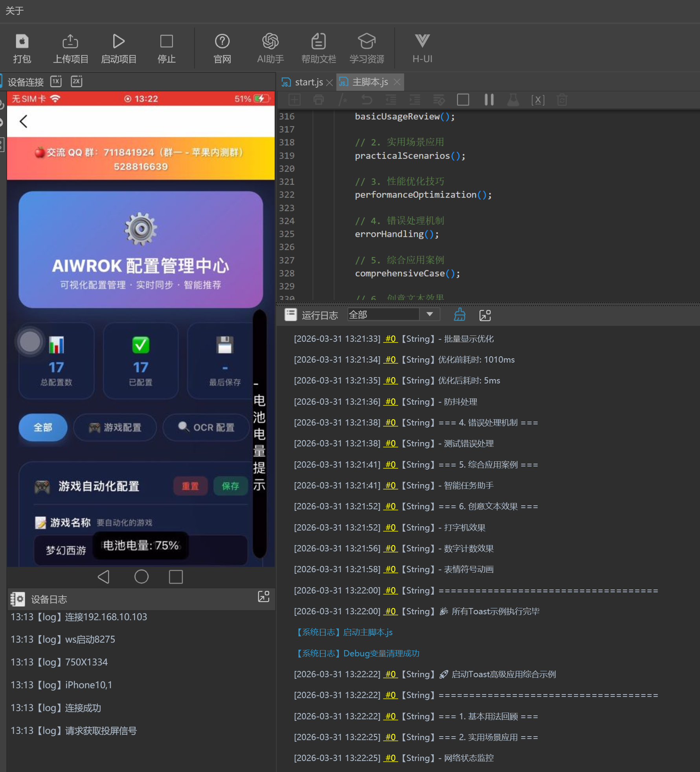Clear the run log with broom icon
The image size is (700, 772).
click(x=459, y=315)
